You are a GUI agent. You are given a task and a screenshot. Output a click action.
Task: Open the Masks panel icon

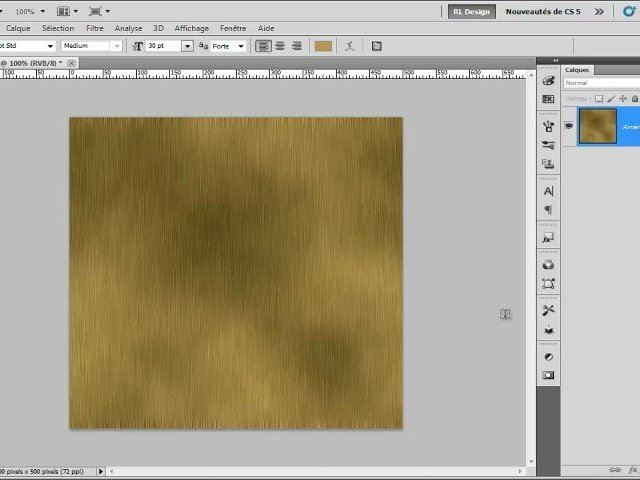[x=548, y=375]
